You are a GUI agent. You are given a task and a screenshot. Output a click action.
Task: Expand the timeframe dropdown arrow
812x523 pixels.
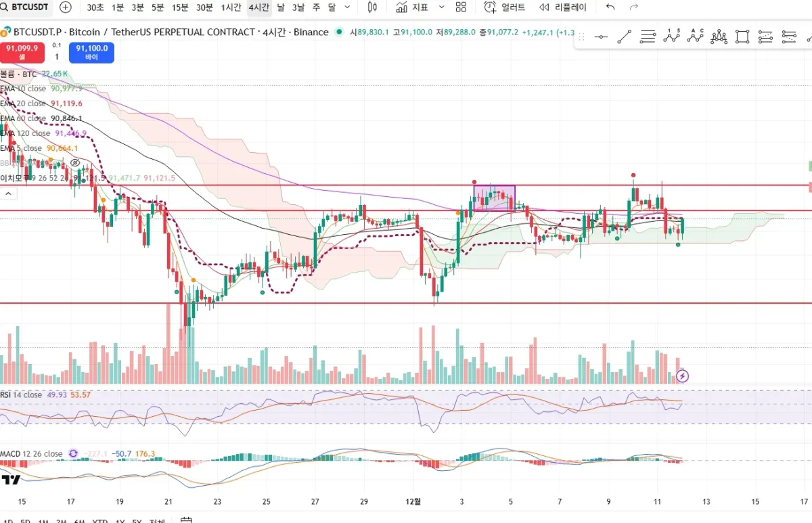tap(348, 7)
